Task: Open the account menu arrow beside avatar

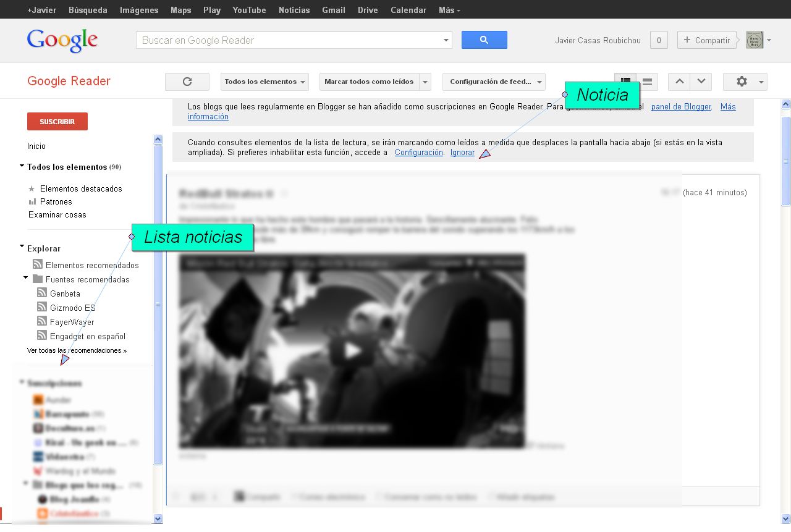Action: [769, 41]
